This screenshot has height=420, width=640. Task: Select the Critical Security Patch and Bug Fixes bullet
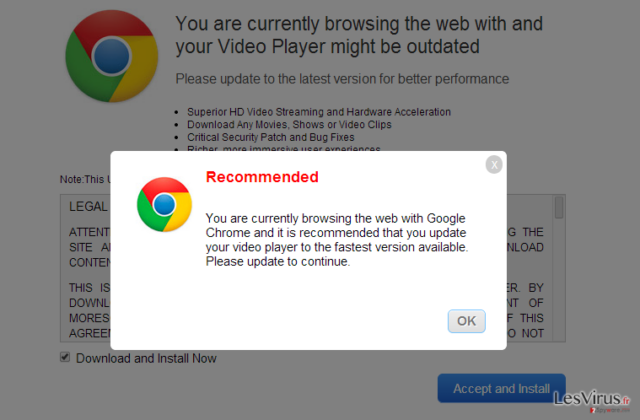point(271,137)
